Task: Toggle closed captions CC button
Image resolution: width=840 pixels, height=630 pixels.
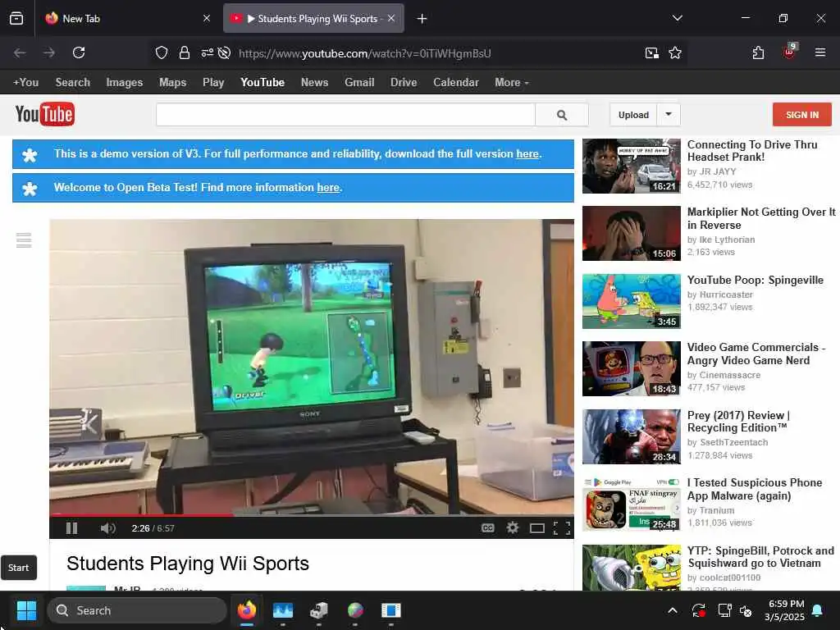Action: [x=487, y=527]
